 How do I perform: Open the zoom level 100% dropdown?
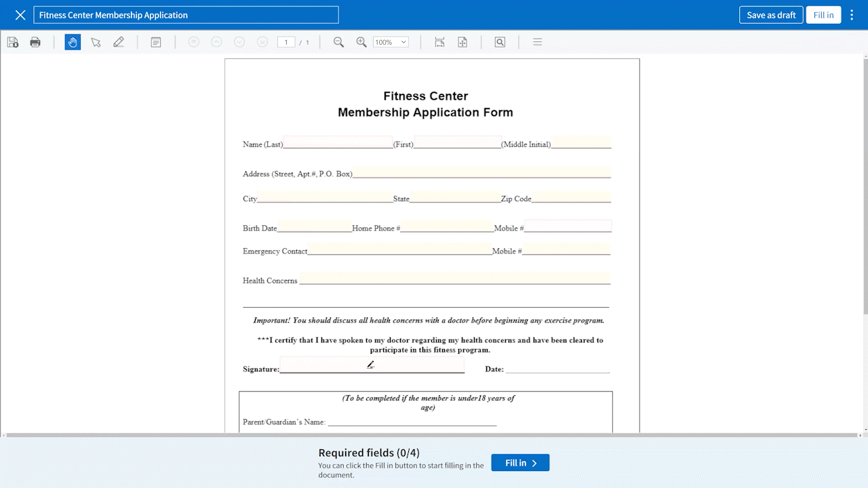click(x=391, y=42)
